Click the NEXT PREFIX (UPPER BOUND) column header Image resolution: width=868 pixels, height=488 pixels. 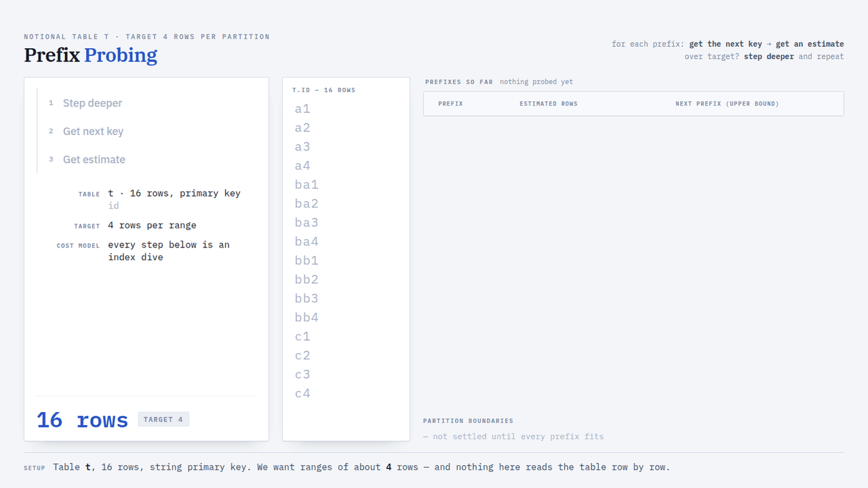[727, 104]
